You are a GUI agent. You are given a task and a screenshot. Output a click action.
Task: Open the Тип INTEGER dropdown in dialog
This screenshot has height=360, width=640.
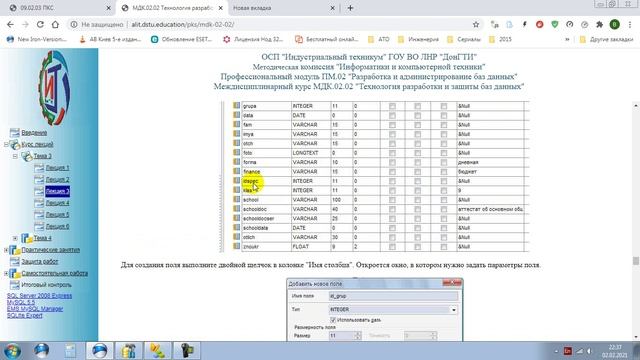coord(453,310)
